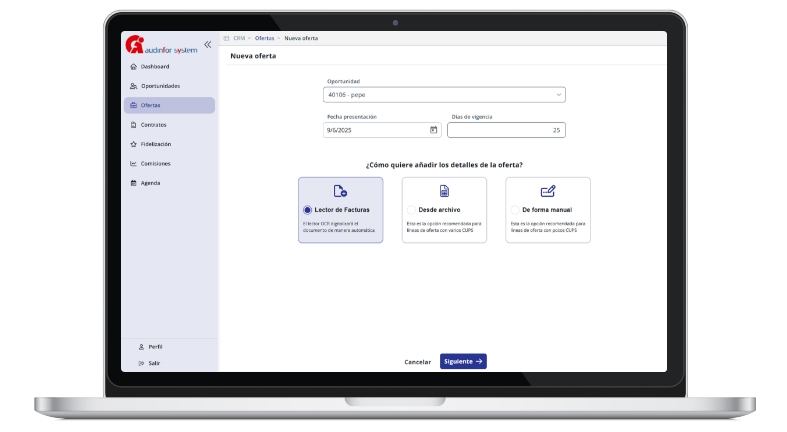Click the Dashboard home icon

133,67
